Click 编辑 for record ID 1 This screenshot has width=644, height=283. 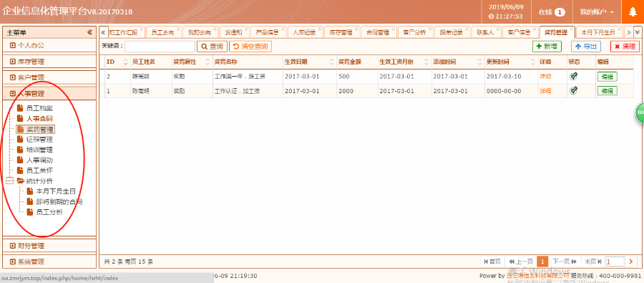tap(607, 91)
